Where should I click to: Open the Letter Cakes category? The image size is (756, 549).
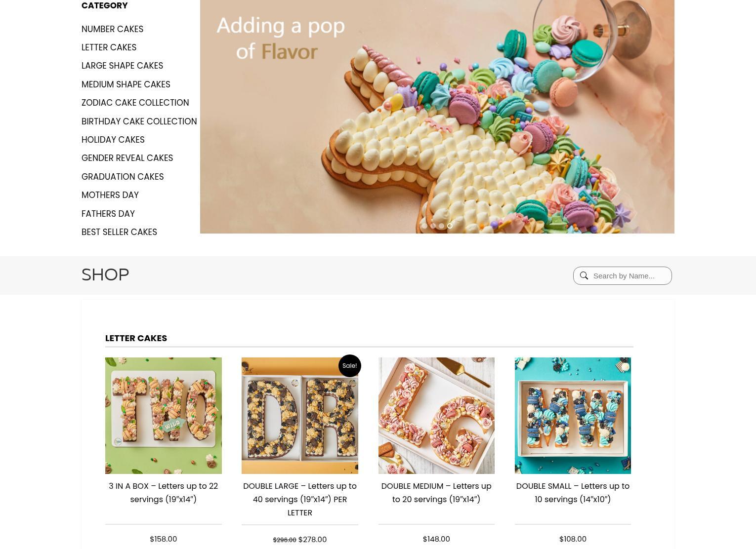pyautogui.click(x=109, y=47)
